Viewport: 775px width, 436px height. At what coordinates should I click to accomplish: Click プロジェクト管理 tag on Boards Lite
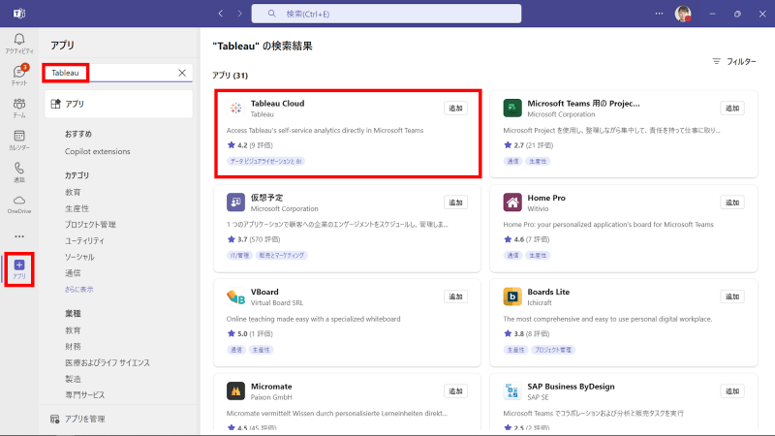coord(553,350)
